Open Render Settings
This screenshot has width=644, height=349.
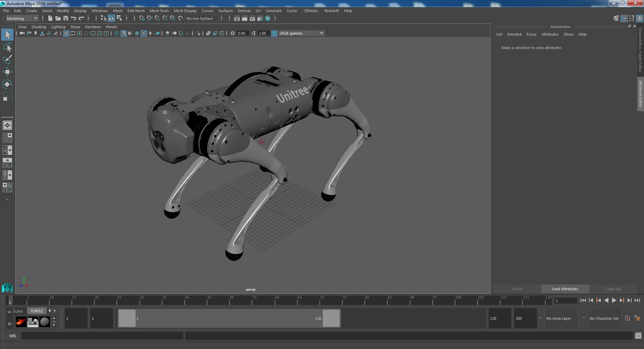pyautogui.click(x=260, y=18)
